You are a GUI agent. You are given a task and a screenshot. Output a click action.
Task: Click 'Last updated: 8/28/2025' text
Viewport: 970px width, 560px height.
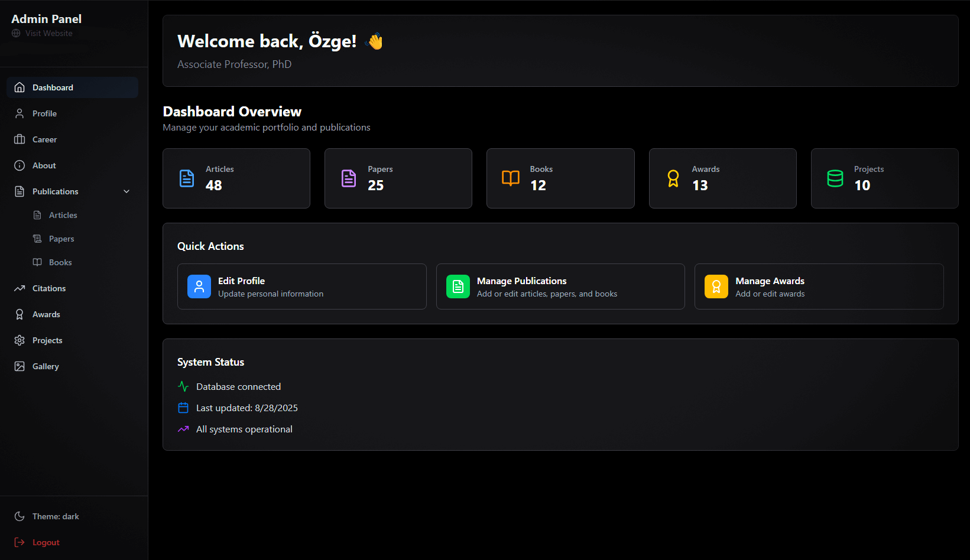[247, 408]
